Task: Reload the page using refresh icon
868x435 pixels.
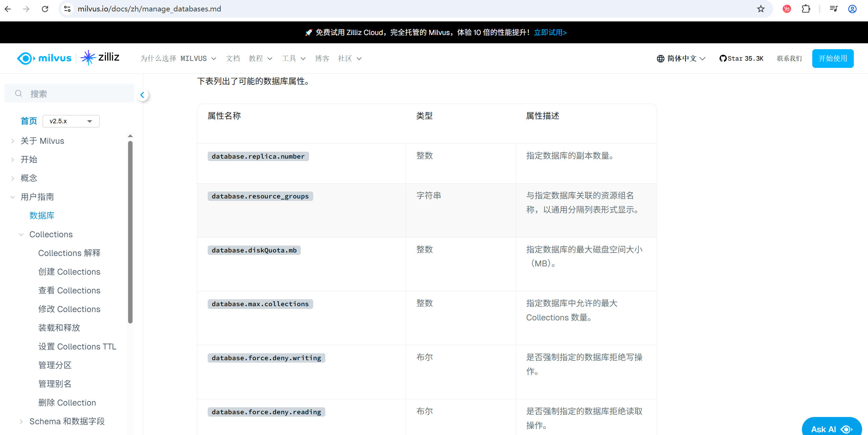Action: [x=45, y=9]
